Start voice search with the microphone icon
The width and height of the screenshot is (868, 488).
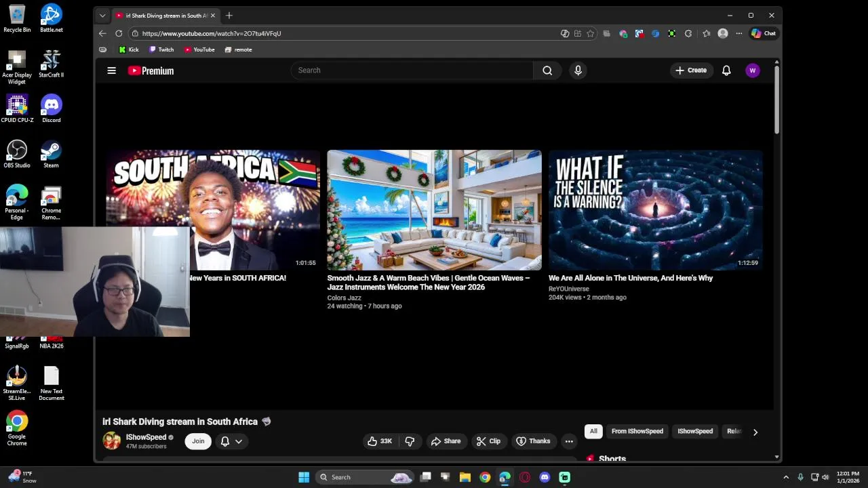pos(578,70)
